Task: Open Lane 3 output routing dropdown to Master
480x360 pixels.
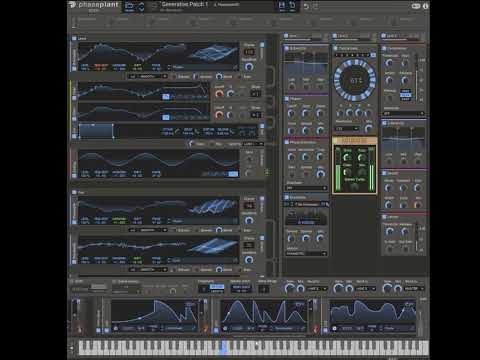Action: click(415, 289)
